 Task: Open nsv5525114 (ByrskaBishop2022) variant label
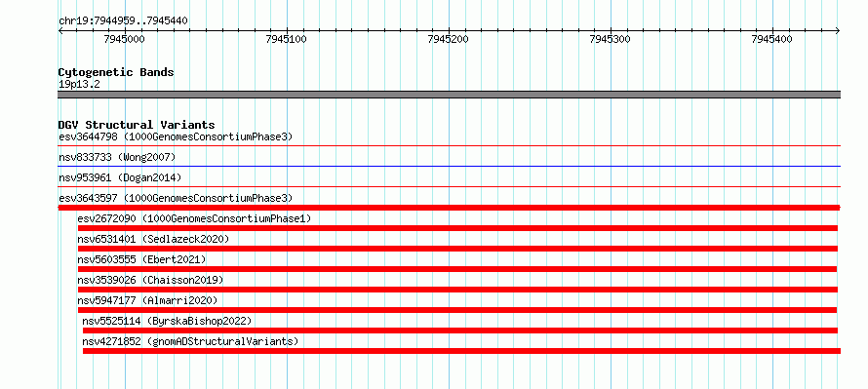167,321
